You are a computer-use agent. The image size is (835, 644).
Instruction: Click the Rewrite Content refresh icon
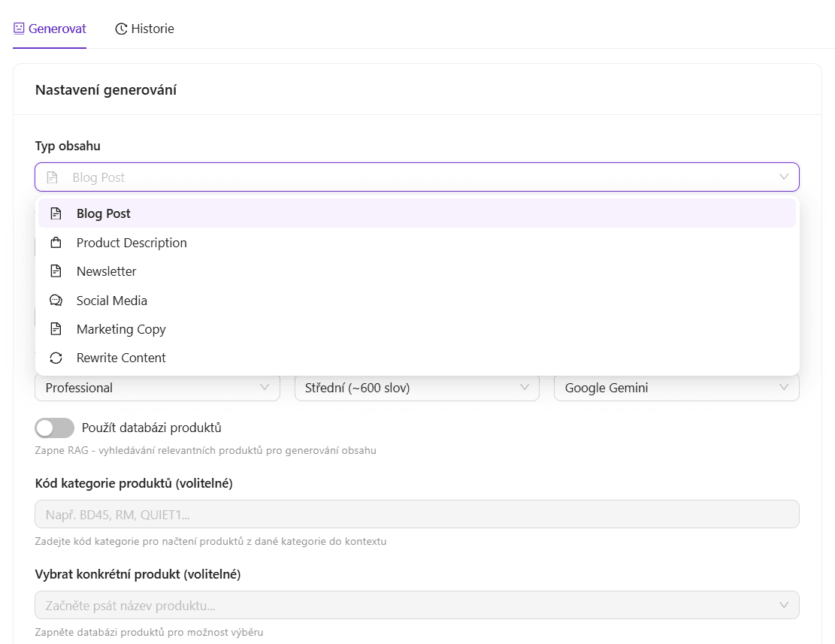coord(56,358)
